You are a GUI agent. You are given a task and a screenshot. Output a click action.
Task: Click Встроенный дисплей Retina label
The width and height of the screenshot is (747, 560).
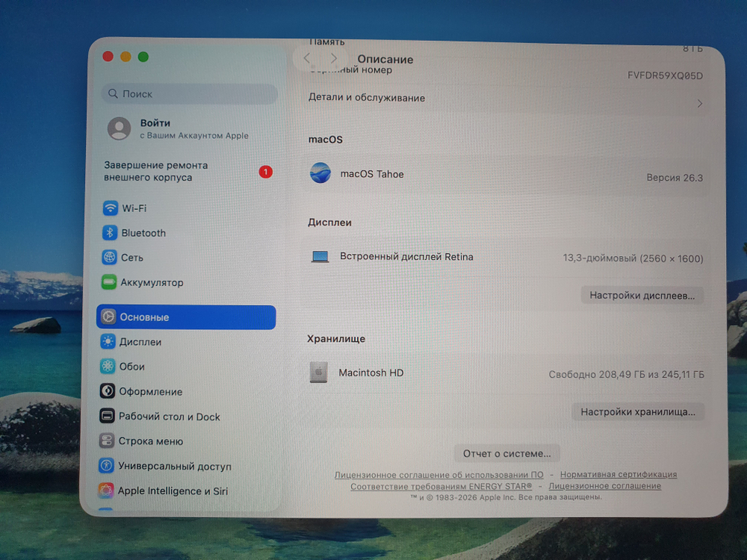406,257
